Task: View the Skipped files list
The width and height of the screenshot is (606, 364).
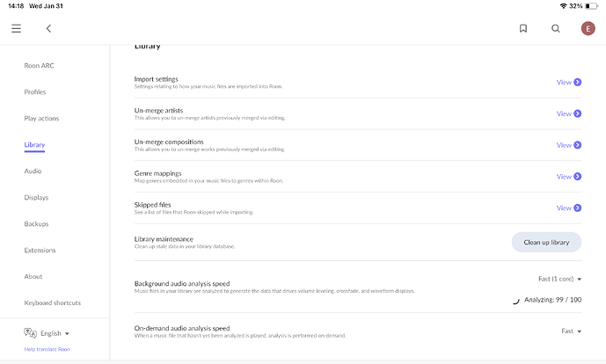Action: pos(569,208)
